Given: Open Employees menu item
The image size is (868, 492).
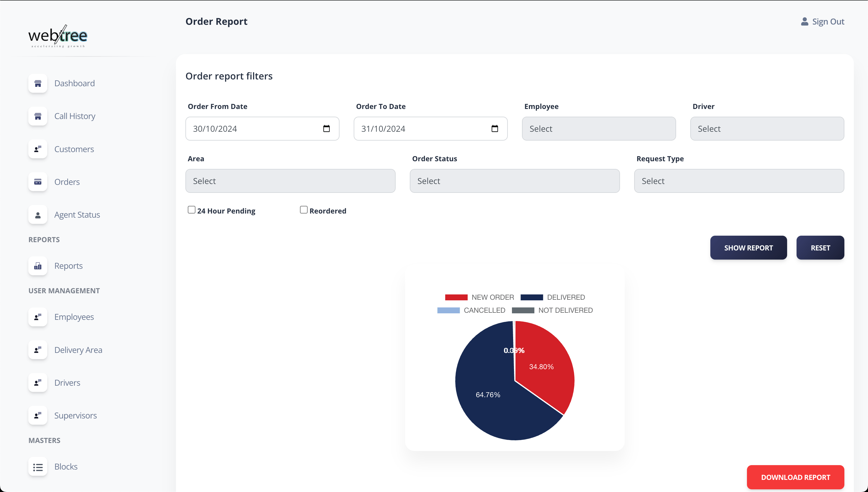Looking at the screenshot, I should click(74, 317).
